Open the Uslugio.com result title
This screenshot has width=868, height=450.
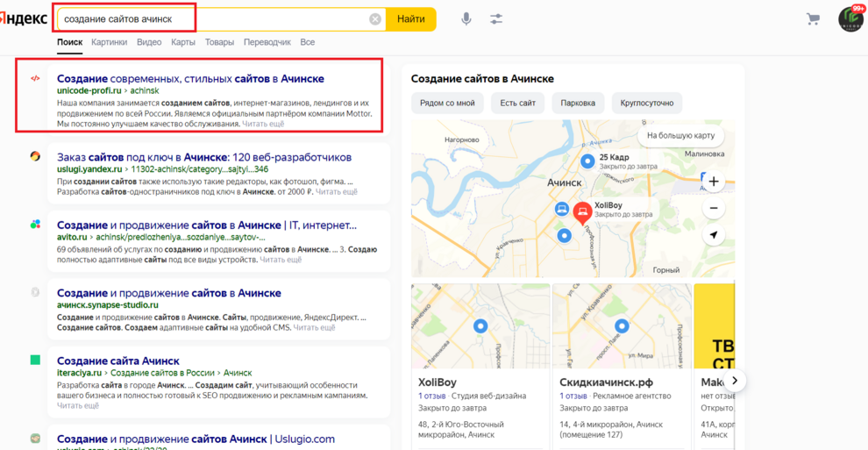pyautogui.click(x=196, y=439)
